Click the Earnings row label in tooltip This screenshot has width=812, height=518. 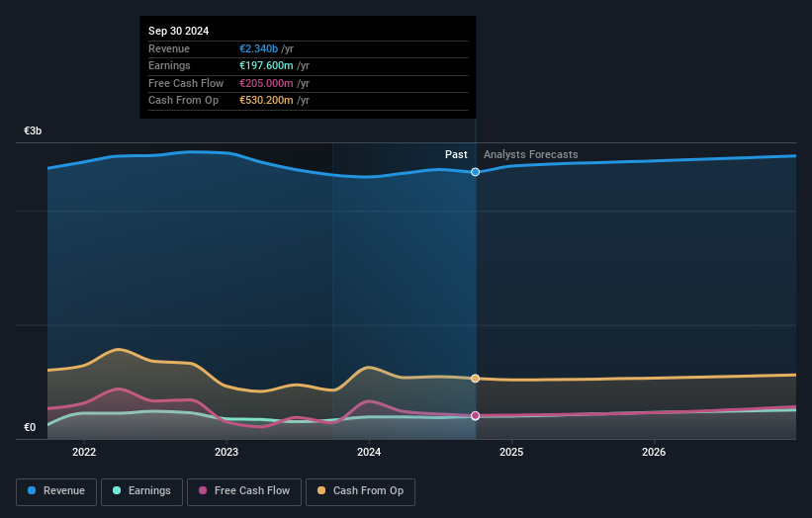tap(169, 65)
